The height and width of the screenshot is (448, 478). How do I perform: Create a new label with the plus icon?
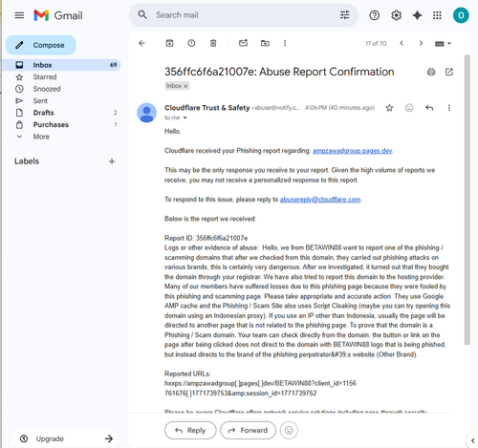[112, 161]
